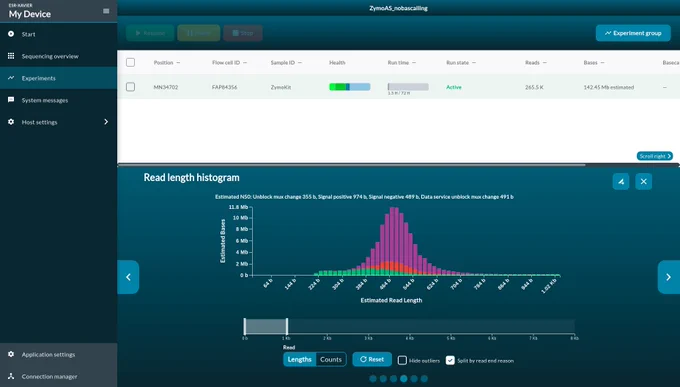Image resolution: width=680 pixels, height=387 pixels.
Task: Switch histogram to Lengths mode
Action: pyautogui.click(x=300, y=359)
